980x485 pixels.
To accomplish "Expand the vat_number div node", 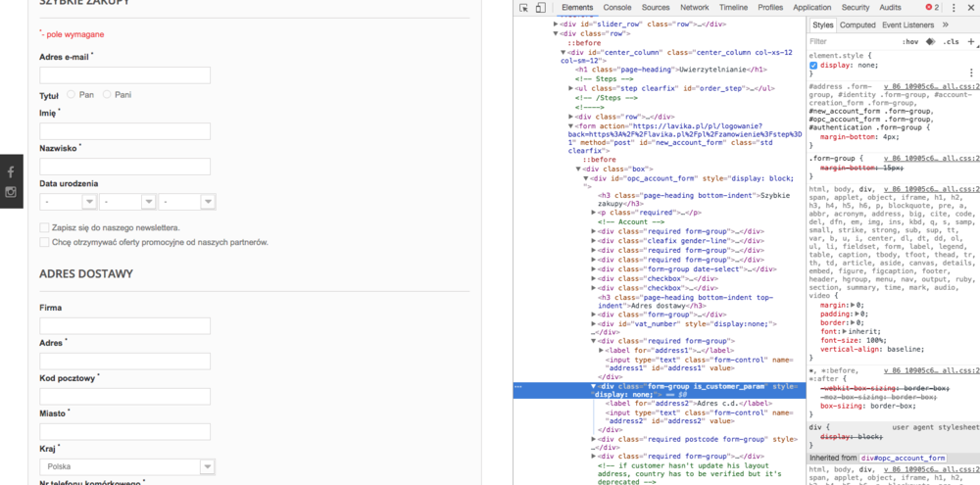I will pyautogui.click(x=593, y=324).
